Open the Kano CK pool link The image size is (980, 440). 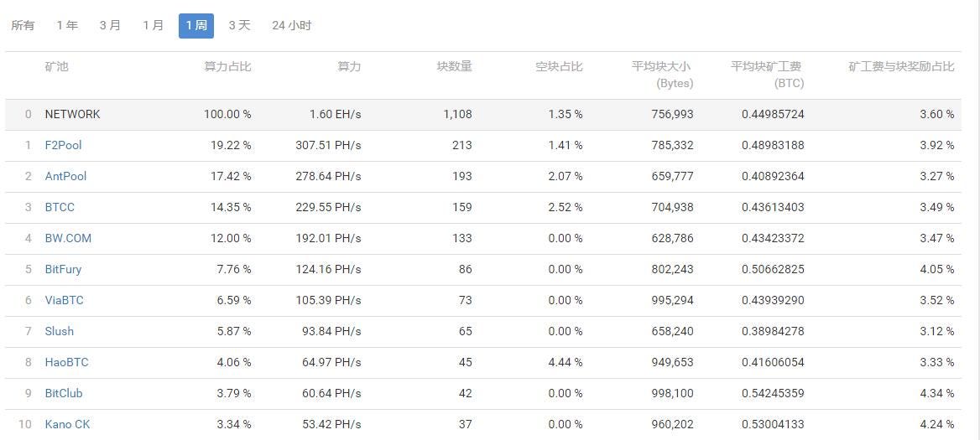pyautogui.click(x=67, y=424)
